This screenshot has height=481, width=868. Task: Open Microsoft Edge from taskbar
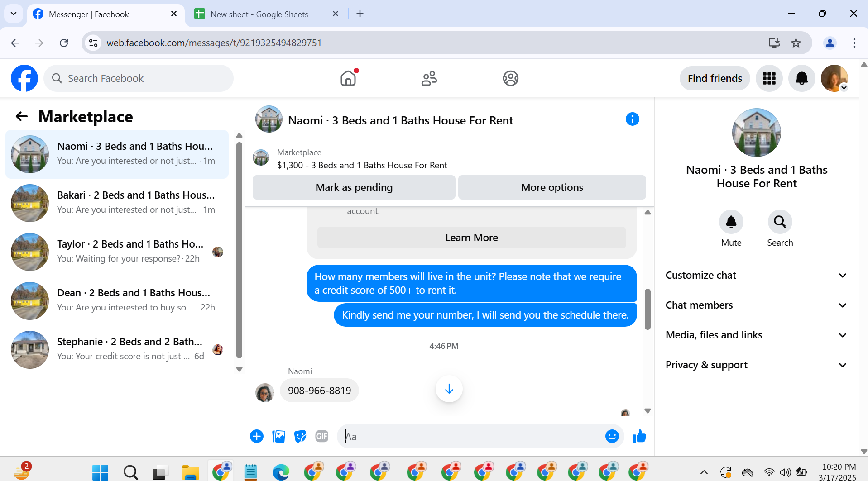[281, 472]
